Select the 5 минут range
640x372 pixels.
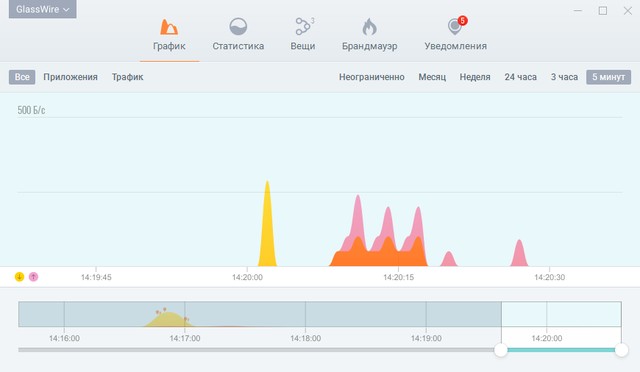pos(609,77)
